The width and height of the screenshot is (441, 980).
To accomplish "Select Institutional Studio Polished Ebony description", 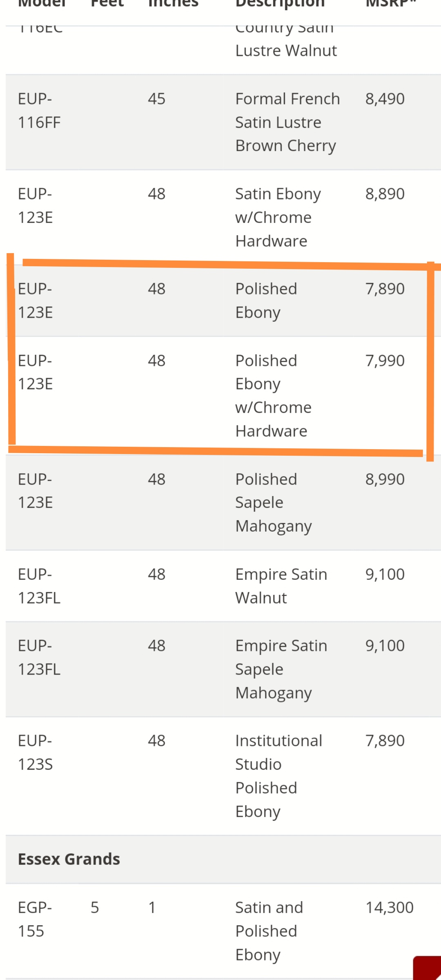I will (278, 776).
